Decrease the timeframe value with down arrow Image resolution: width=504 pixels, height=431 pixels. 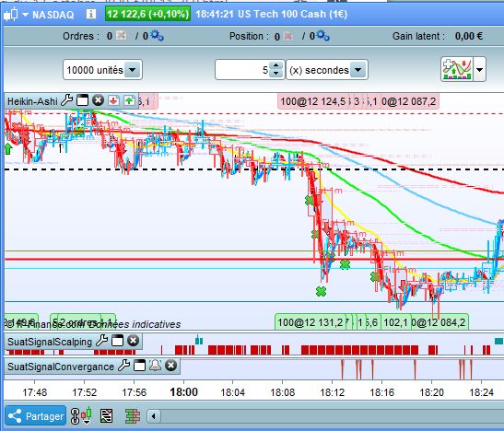[x=275, y=74]
